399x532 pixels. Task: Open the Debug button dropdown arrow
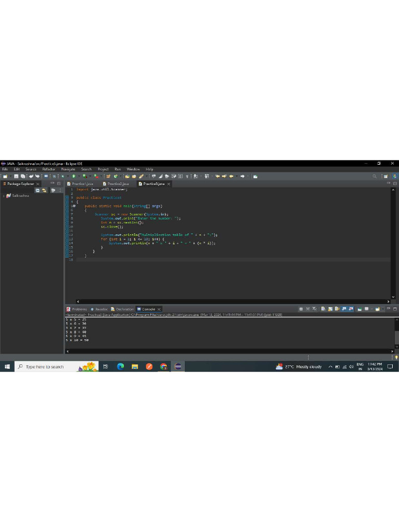(68, 177)
